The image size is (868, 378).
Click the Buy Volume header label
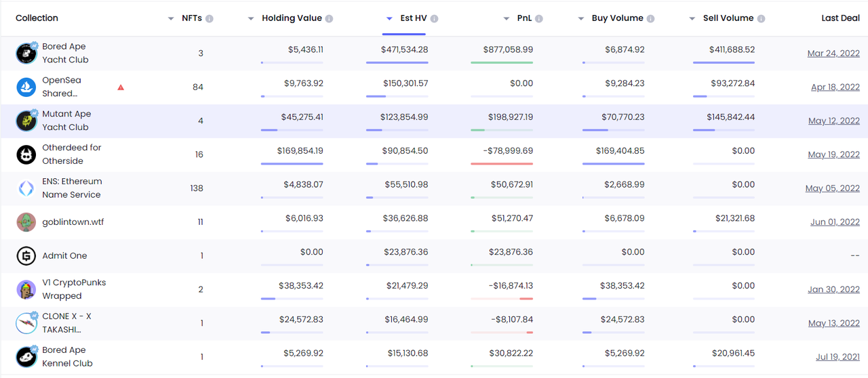(617, 18)
